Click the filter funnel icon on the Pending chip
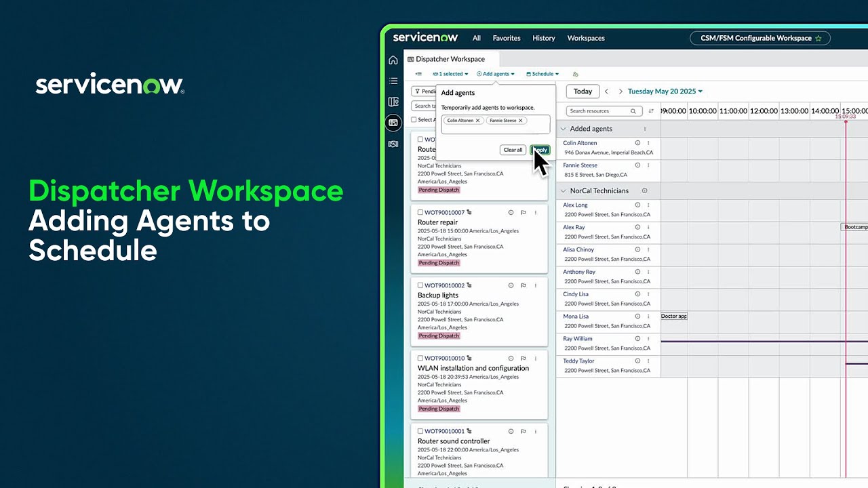Viewport: 868px width, 488px height. coord(418,91)
